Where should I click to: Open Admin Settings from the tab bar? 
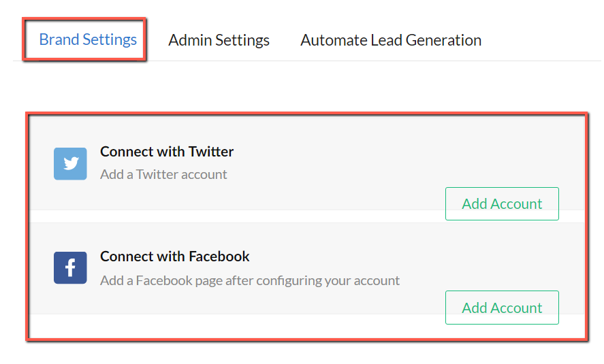pyautogui.click(x=219, y=40)
